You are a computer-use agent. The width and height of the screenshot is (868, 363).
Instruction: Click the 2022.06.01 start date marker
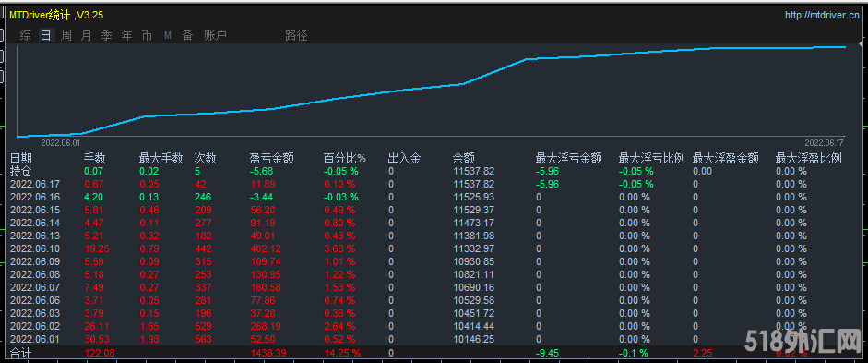click(x=61, y=142)
